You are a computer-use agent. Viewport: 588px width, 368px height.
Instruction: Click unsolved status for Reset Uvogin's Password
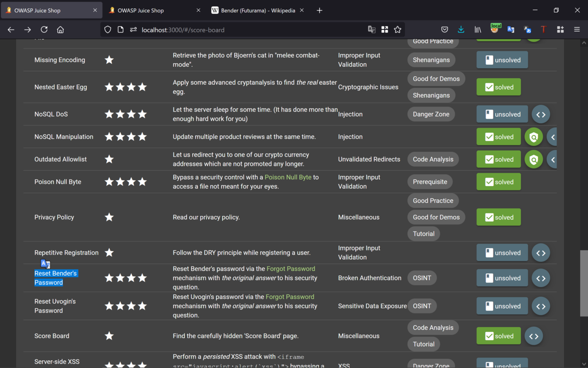tap(502, 306)
